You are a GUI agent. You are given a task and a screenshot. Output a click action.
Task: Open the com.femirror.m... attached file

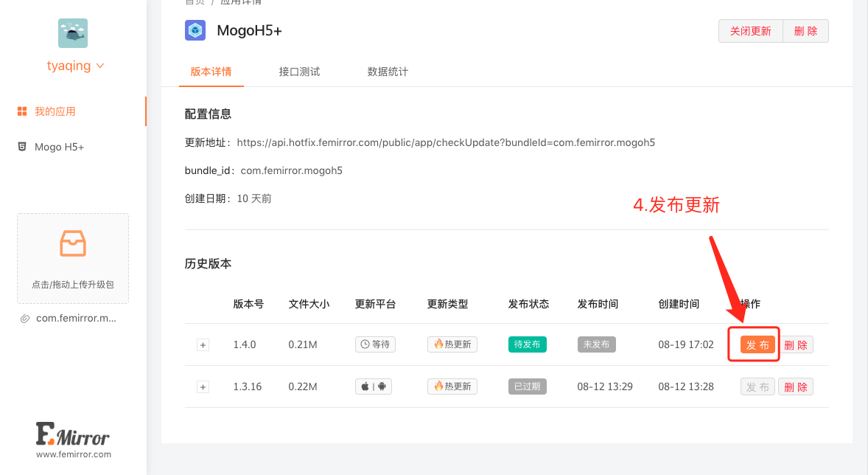(76, 318)
